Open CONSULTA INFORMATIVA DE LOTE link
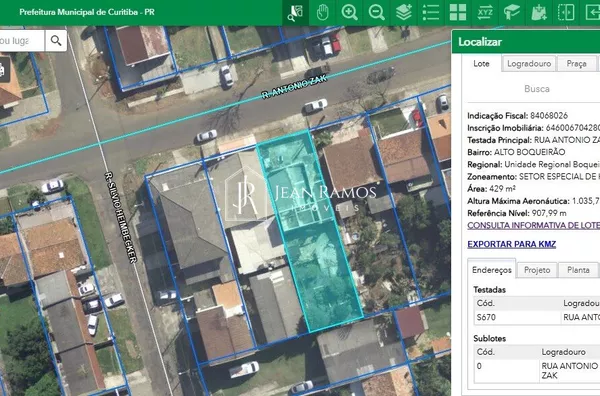Viewport: 600px width, 396px height. 533,225
